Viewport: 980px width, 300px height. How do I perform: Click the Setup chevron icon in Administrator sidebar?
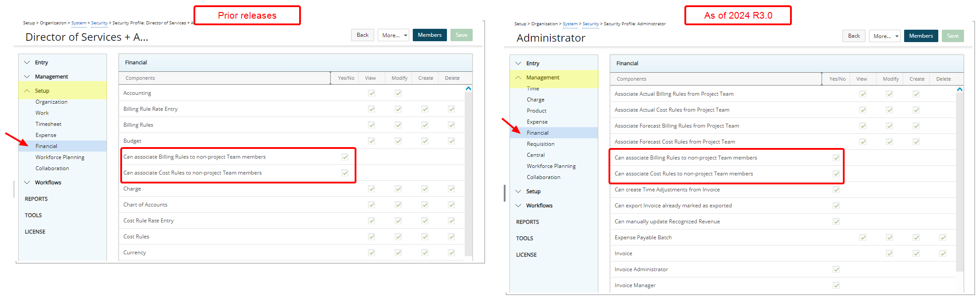(518, 191)
